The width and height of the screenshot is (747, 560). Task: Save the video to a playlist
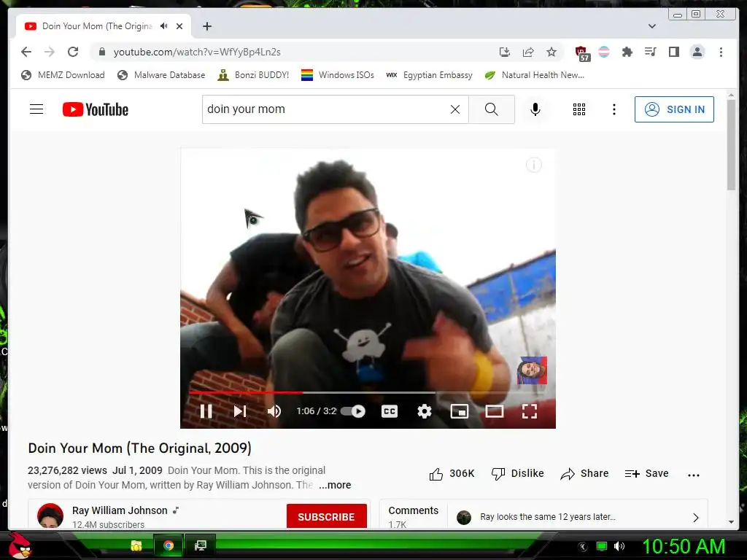pos(646,474)
